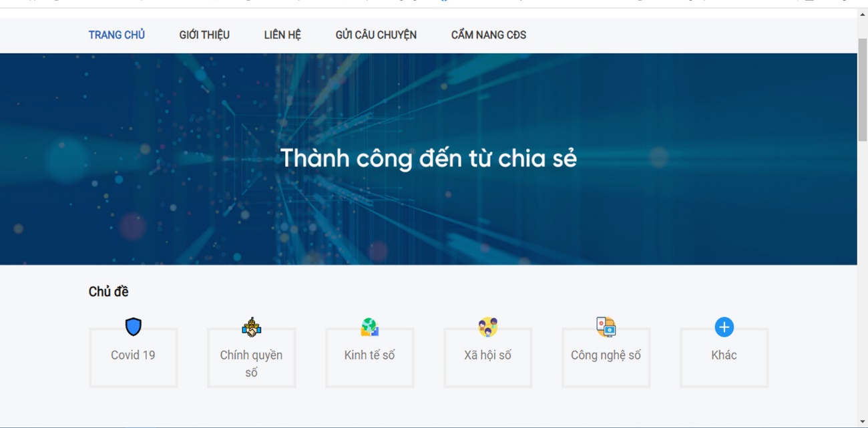Image resolution: width=868 pixels, height=428 pixels.
Task: Go to the TRANG CHỦ menu item
Action: [117, 35]
